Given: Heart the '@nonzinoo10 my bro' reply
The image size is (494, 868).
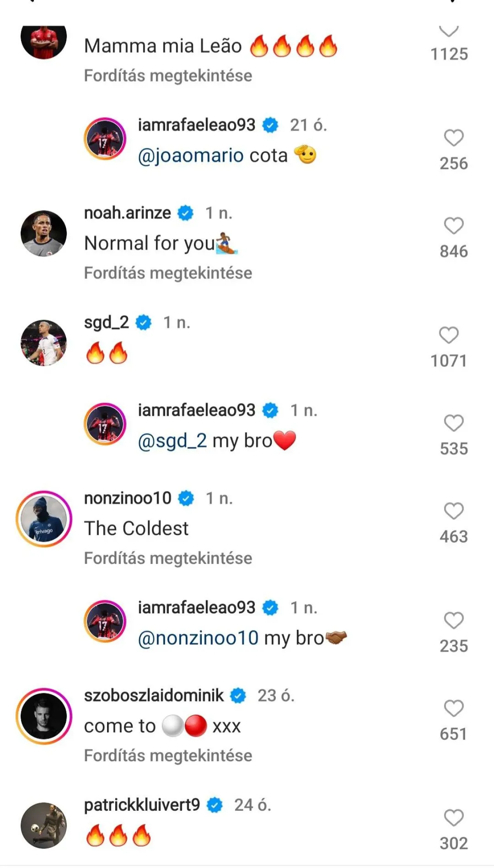Looking at the screenshot, I should 453,621.
